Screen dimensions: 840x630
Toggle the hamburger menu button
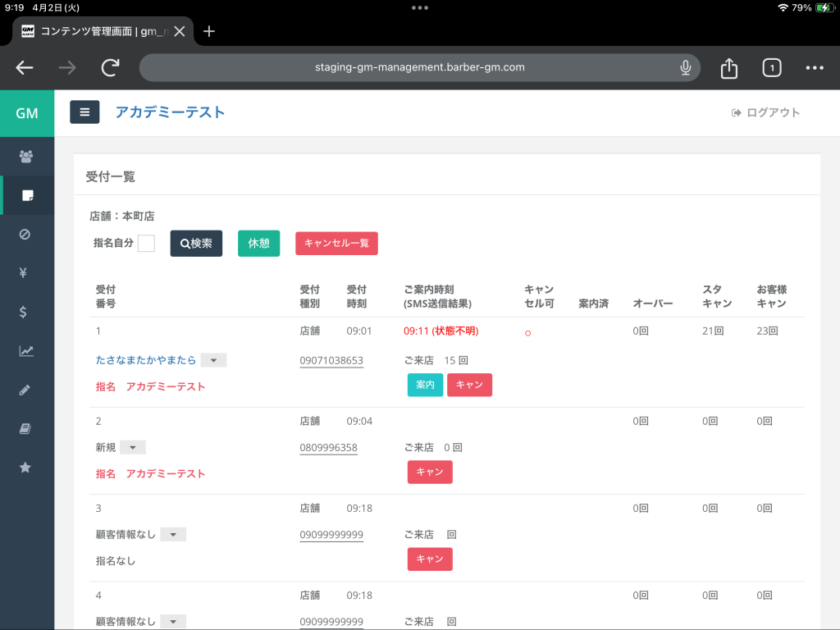[x=84, y=112]
